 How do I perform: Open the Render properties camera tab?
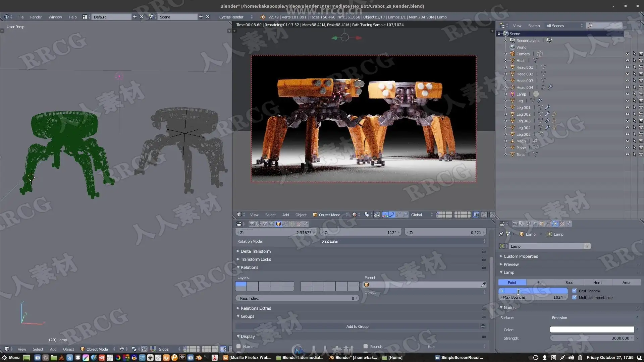click(x=515, y=224)
